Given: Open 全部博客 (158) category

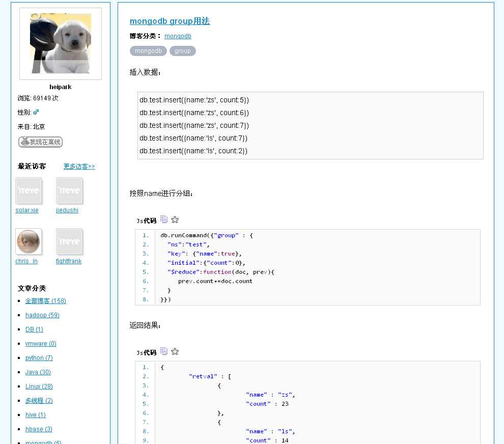Looking at the screenshot, I should click(x=45, y=300).
